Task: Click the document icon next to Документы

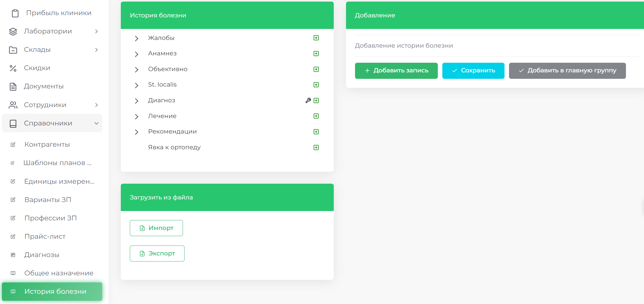Action: coord(13,87)
